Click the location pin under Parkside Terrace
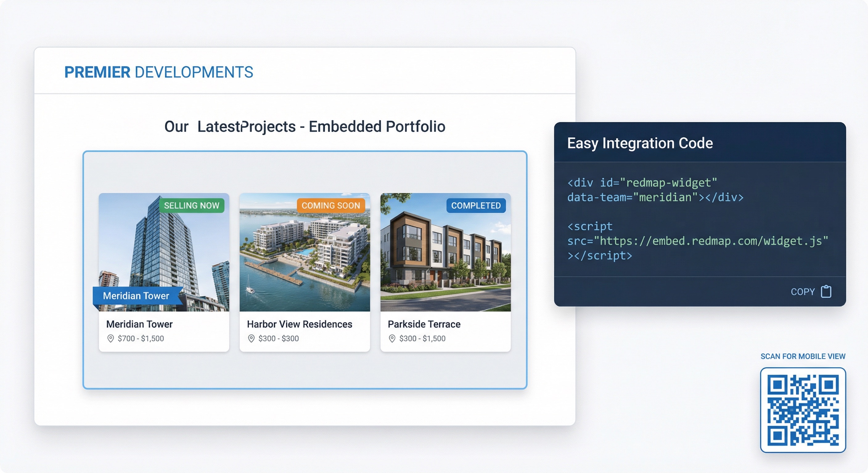Screen dimensions: 868x473 392,338
